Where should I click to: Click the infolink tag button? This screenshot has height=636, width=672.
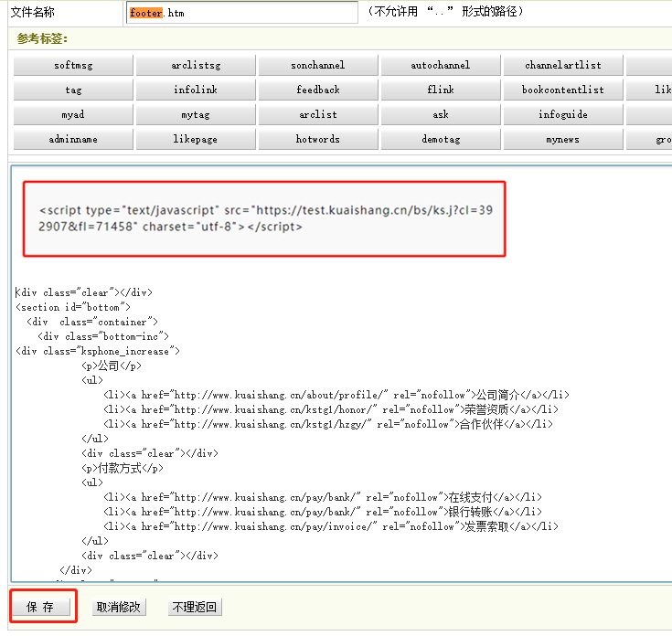point(196,90)
